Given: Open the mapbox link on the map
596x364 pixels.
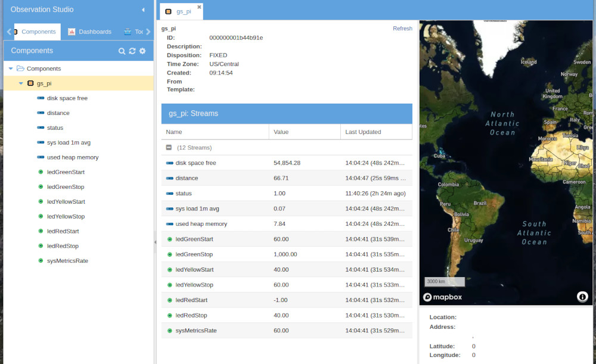Looking at the screenshot, I should (443, 297).
